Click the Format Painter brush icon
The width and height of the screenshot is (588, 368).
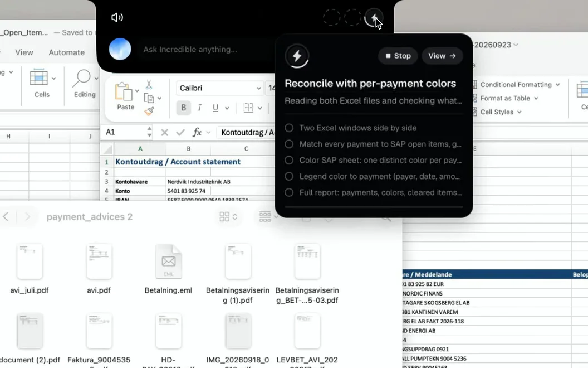149,111
